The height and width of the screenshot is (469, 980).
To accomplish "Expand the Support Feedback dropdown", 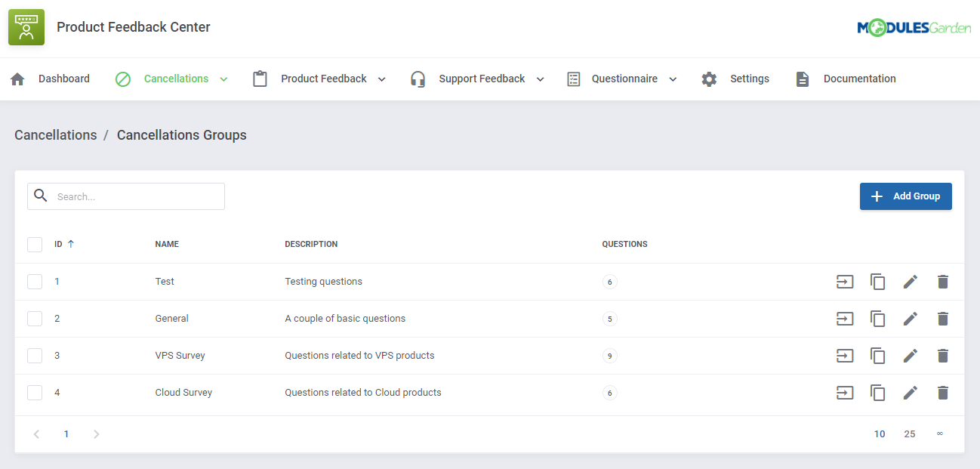I will coord(539,79).
